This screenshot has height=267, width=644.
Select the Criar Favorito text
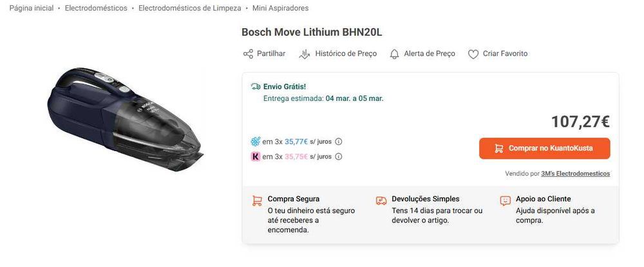pos(505,54)
